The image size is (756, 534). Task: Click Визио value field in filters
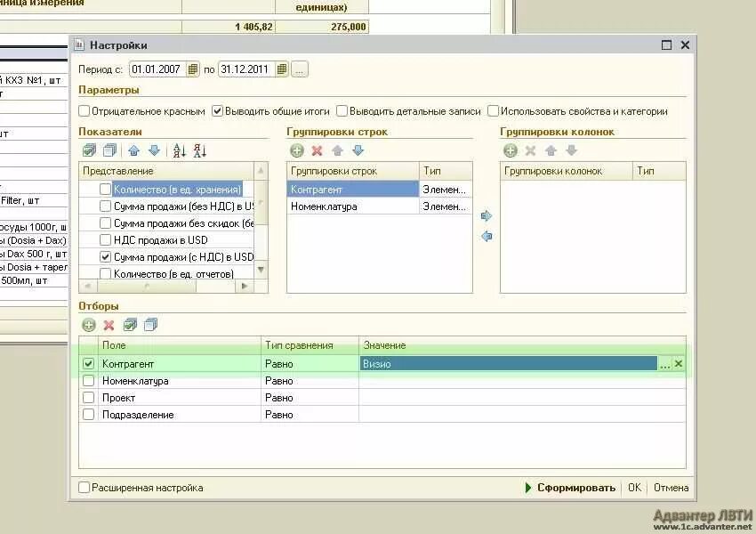pyautogui.click(x=508, y=364)
